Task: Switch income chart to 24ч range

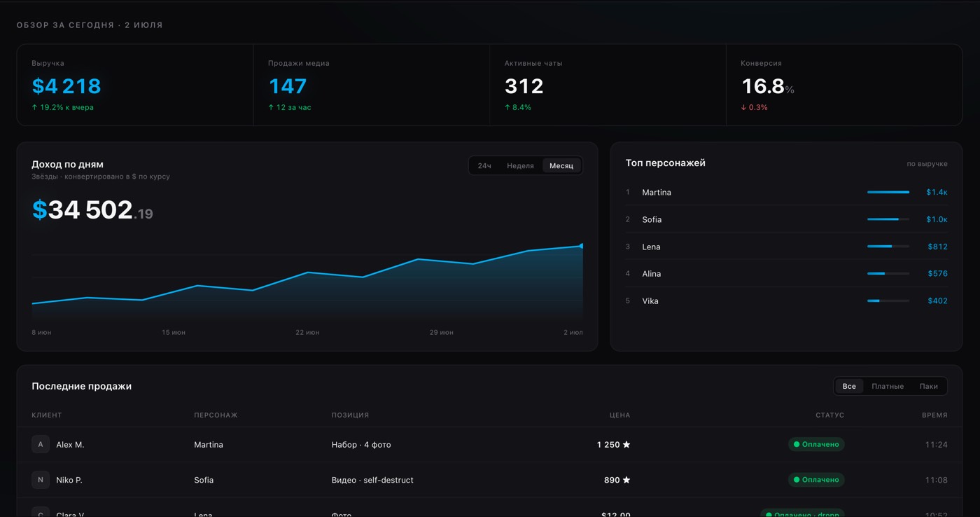Action: (x=484, y=166)
